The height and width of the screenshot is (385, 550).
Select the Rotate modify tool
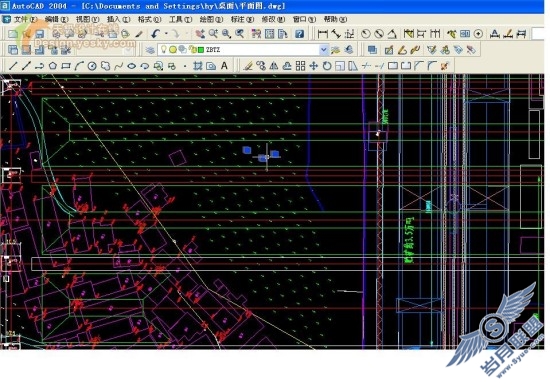(x=327, y=66)
